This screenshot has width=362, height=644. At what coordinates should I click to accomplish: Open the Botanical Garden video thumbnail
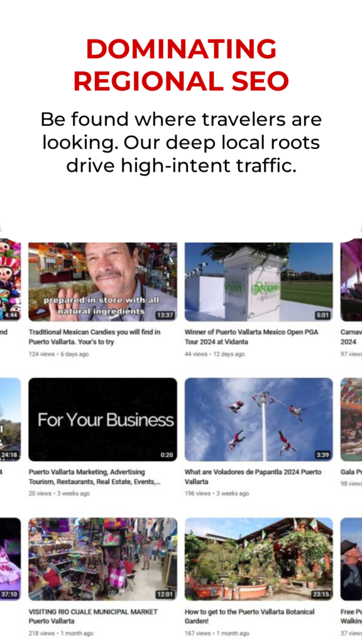coord(258,559)
